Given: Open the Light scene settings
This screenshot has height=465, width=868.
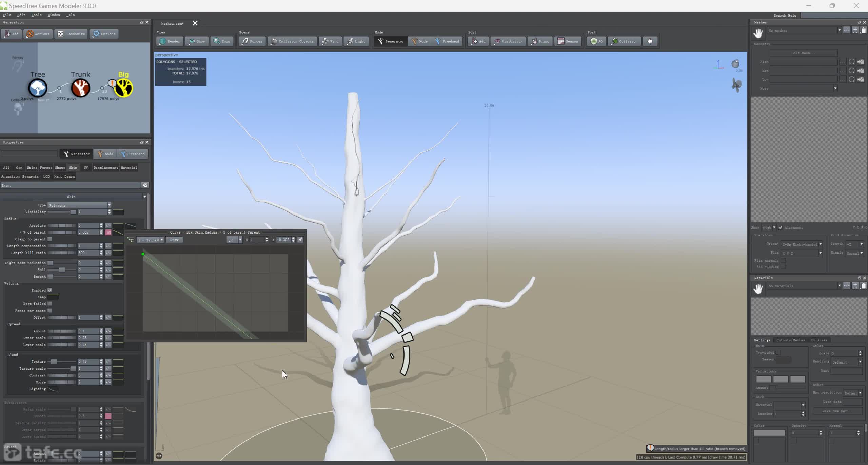Looking at the screenshot, I should [x=356, y=41].
